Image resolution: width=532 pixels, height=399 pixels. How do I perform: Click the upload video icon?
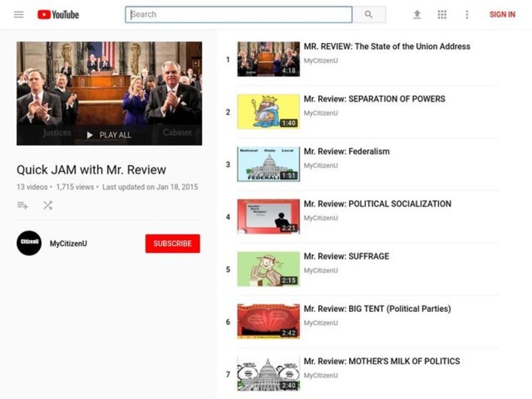[x=417, y=15]
